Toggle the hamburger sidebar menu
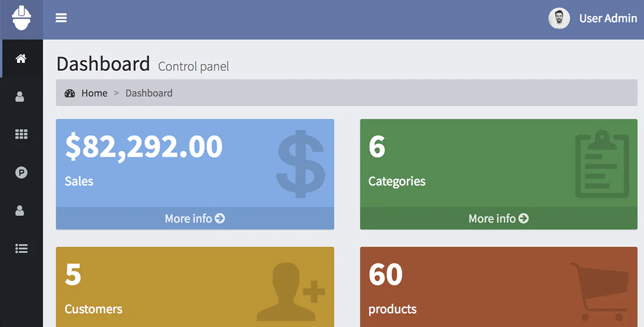 pos(61,18)
